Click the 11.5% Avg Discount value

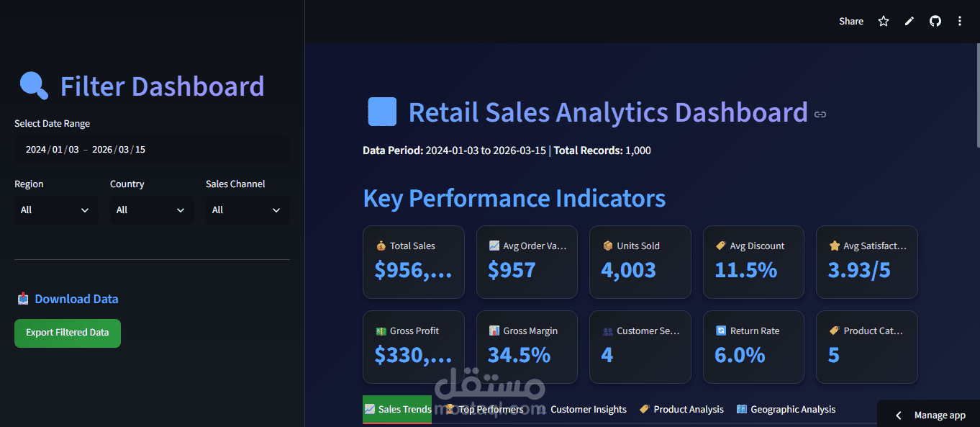pyautogui.click(x=745, y=270)
